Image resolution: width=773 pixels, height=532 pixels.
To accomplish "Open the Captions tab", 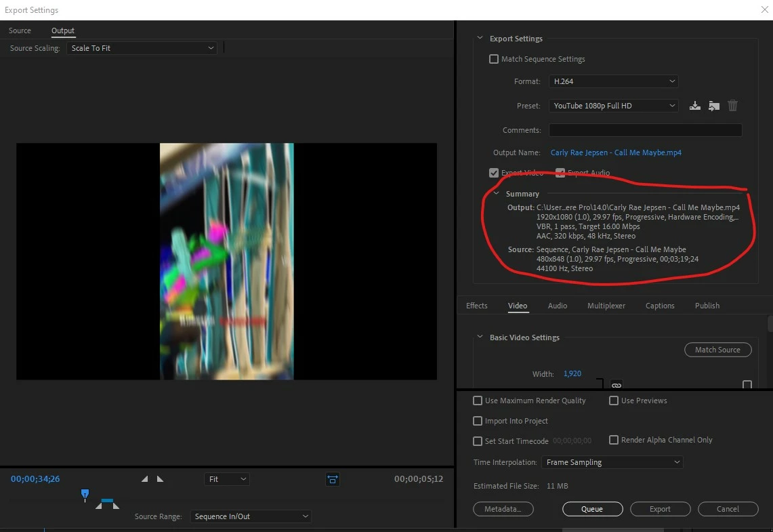I will click(x=660, y=306).
